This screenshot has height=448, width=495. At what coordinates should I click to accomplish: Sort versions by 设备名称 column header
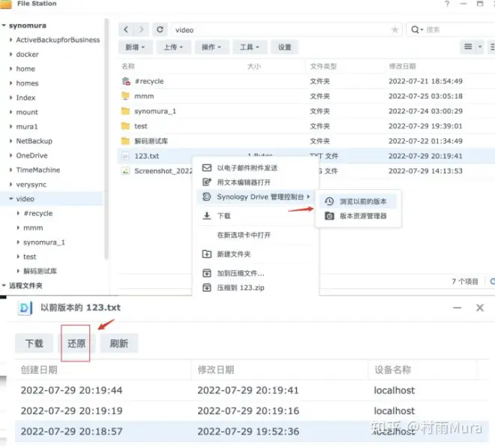tap(393, 370)
